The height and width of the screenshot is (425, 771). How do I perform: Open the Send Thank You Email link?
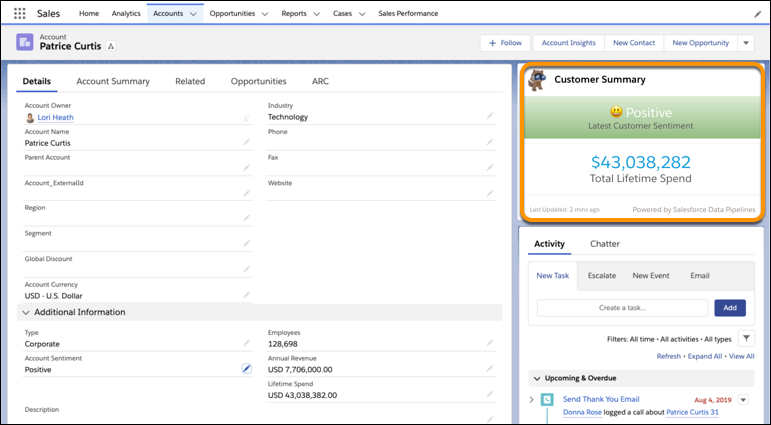click(x=601, y=399)
